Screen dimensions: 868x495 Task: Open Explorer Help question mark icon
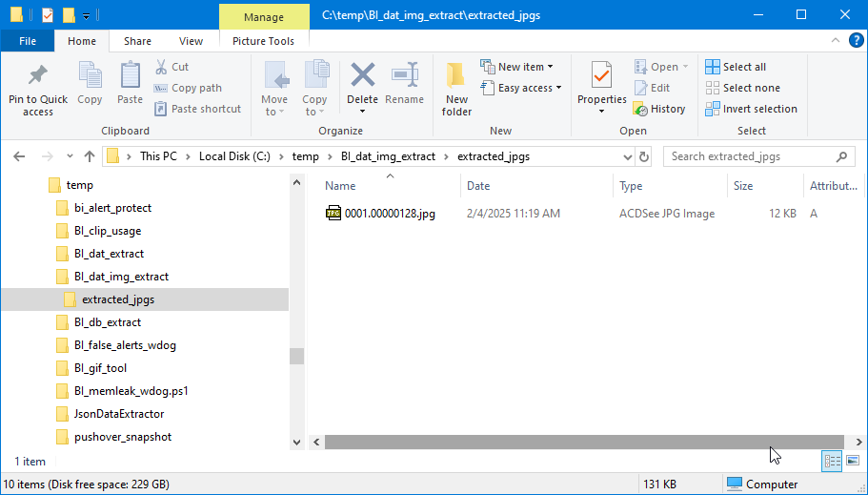(856, 40)
